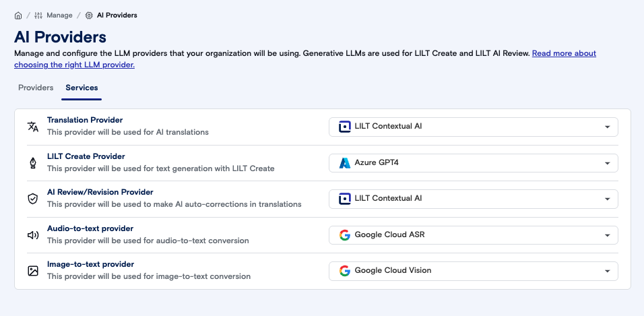
Task: Expand the Azure GPT4 provider dropdown
Action: click(x=607, y=163)
